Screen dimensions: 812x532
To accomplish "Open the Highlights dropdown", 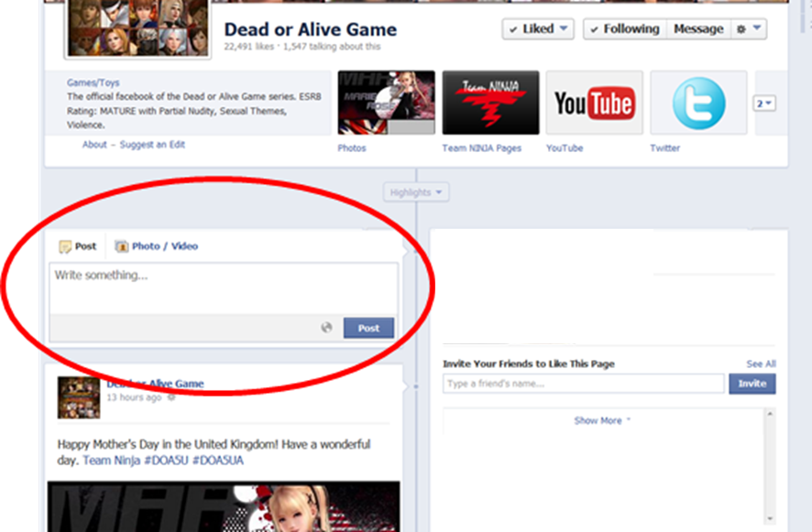I will tap(416, 192).
